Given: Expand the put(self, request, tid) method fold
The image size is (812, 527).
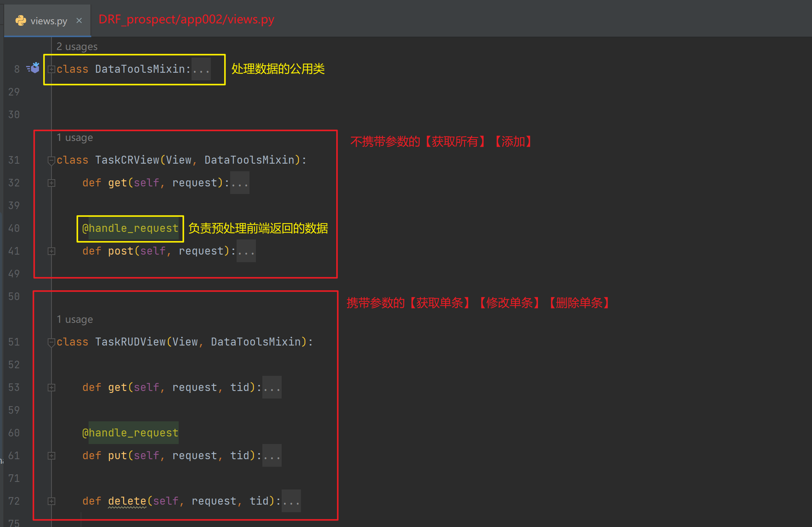Looking at the screenshot, I should click(x=51, y=456).
